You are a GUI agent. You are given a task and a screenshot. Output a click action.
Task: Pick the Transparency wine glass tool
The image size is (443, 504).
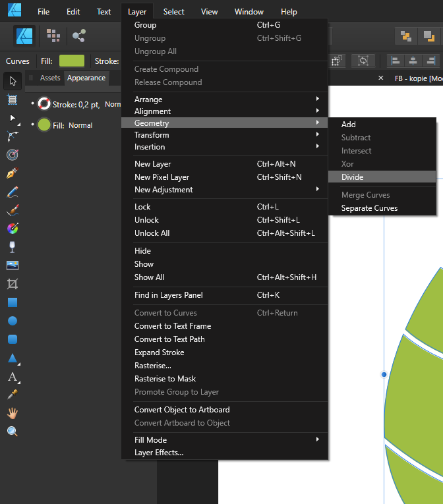click(x=12, y=247)
